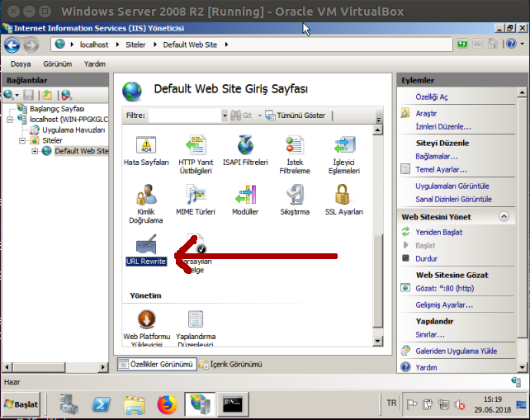Launch Firefox from the taskbar

tap(168, 403)
